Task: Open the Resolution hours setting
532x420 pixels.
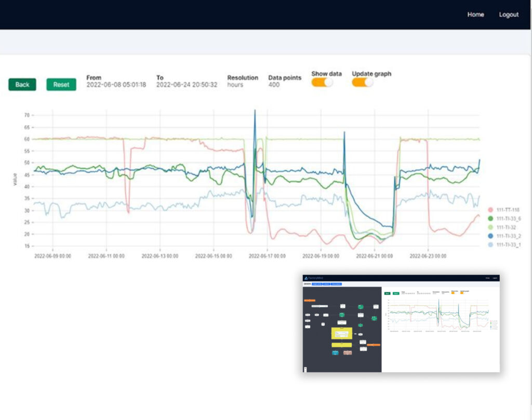Action: pos(235,85)
